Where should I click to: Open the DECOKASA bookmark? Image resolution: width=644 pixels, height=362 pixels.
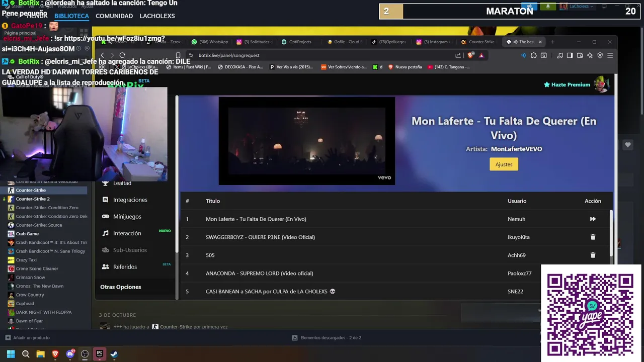(x=240, y=67)
